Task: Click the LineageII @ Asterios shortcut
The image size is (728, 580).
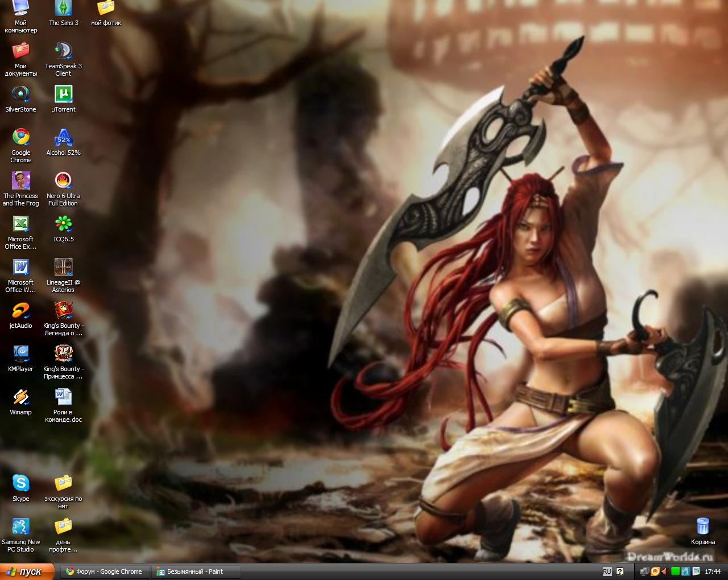Action: coord(63,268)
